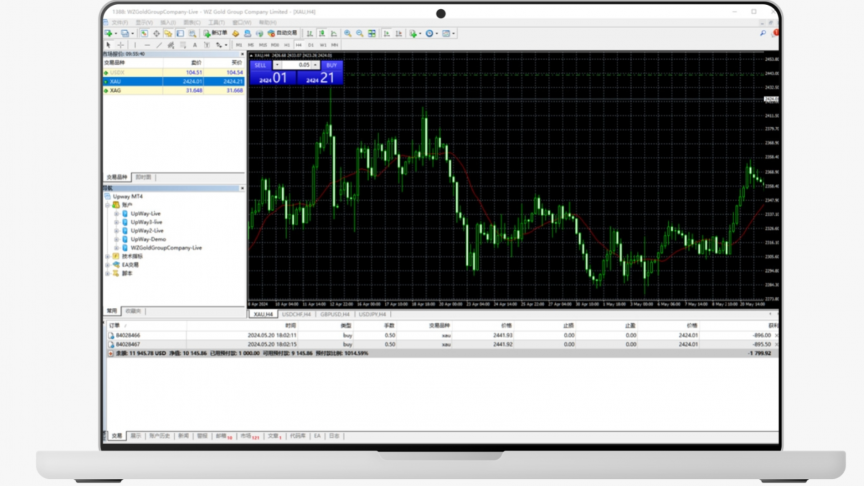Open MetaEditor via the yellow book icon
864x486 pixels.
tap(235, 33)
